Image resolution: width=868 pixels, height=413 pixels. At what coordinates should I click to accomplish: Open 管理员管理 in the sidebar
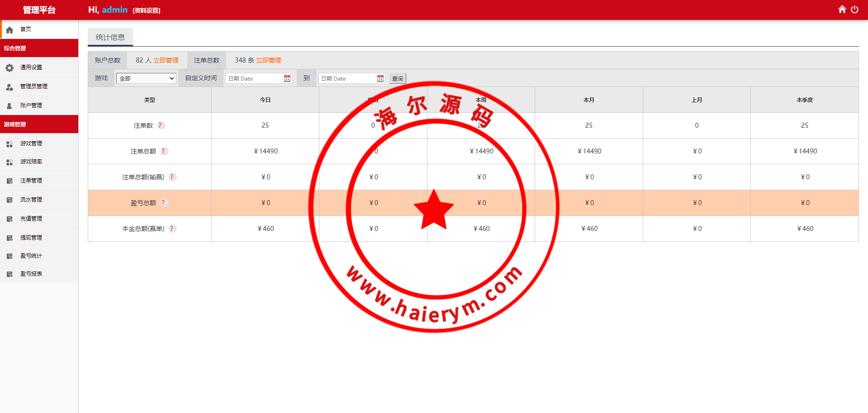(33, 86)
